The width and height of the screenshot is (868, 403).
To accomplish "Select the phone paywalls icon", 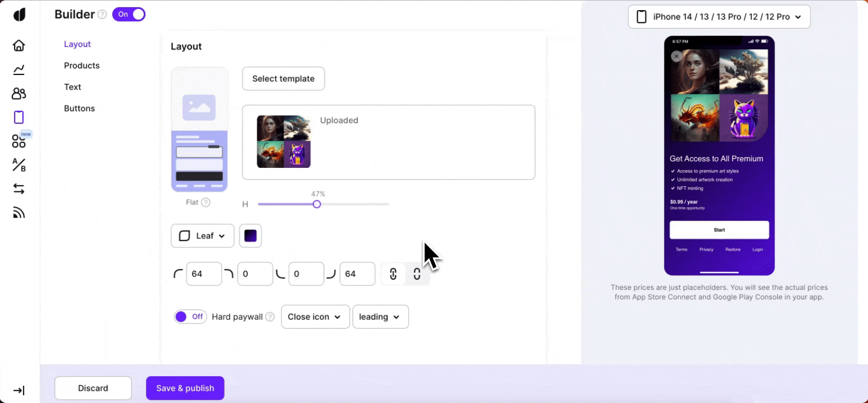I will [x=19, y=118].
